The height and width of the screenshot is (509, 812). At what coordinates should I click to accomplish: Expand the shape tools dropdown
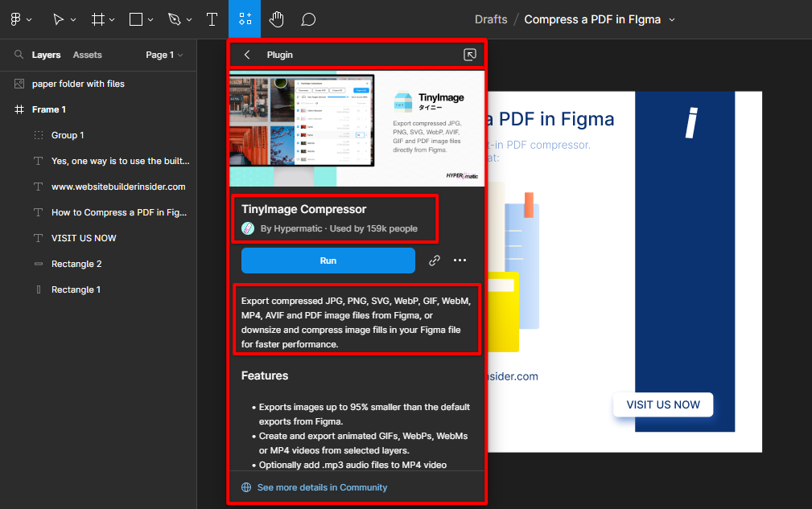coord(151,18)
